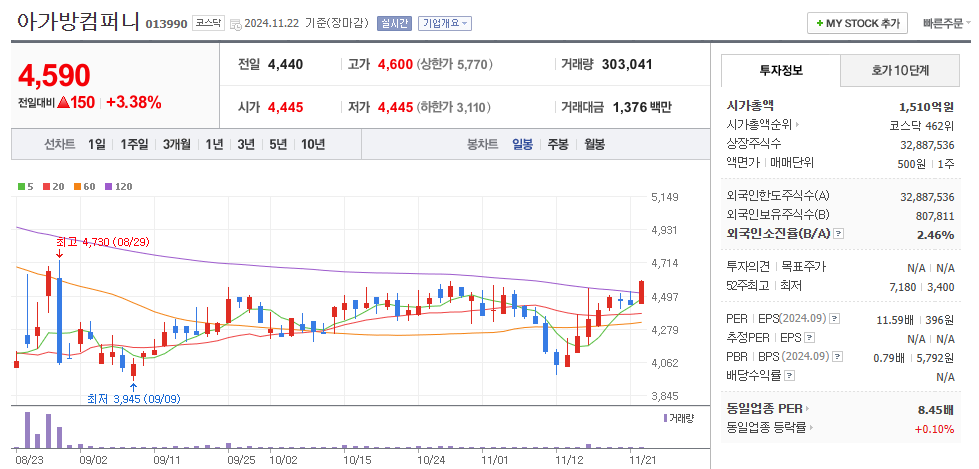Click the 전일 value 4,440
Image resolution: width=979 pixels, height=469 pixels.
tap(285, 64)
